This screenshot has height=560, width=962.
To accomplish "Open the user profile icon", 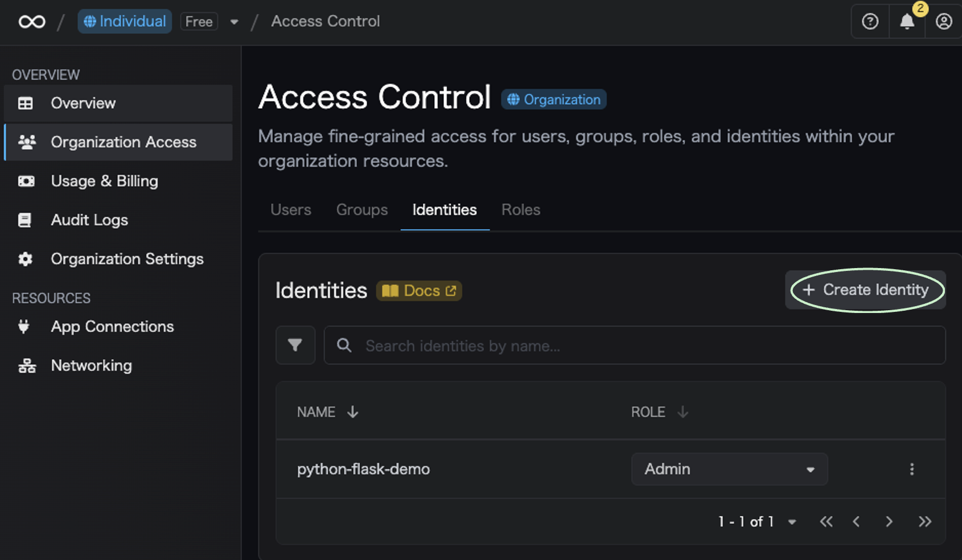I will (x=943, y=22).
